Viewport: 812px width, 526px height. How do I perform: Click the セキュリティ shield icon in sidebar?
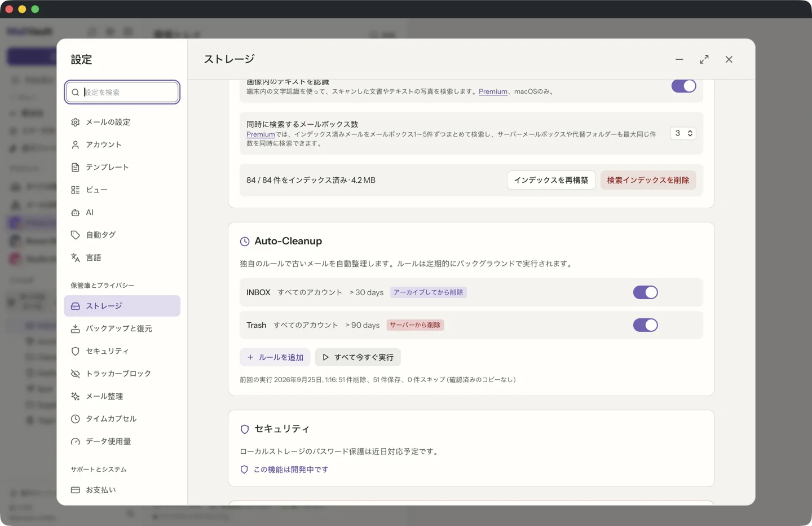[x=76, y=351]
